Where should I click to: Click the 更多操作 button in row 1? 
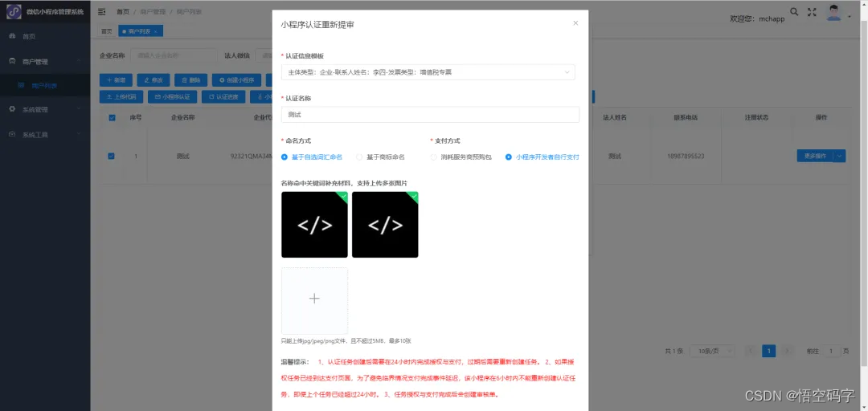815,156
